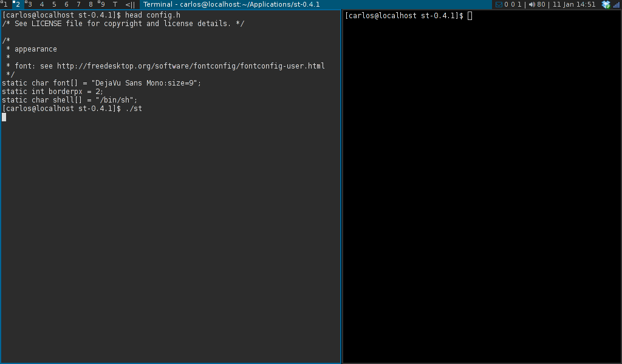Click the fontconfig URL in terminal output
Viewport: 622px width, 364px height.
(191, 66)
